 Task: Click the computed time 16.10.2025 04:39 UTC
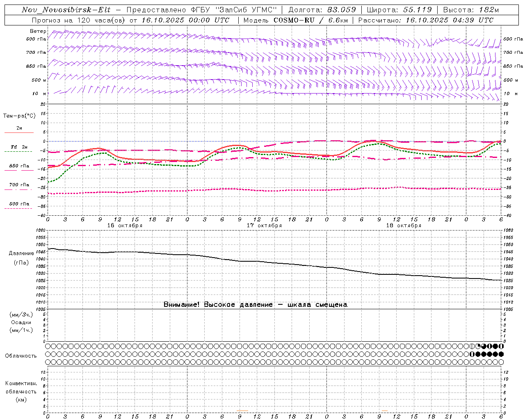tap(450, 20)
